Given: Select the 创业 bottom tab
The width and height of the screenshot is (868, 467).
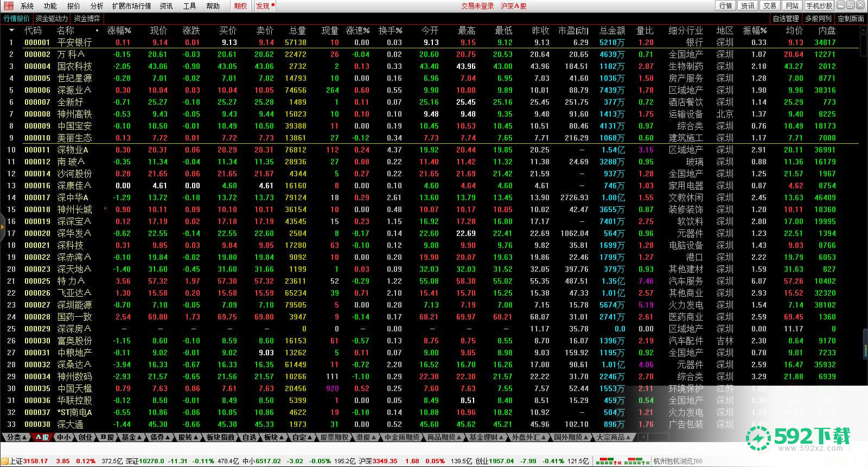Looking at the screenshot, I should click(86, 437).
